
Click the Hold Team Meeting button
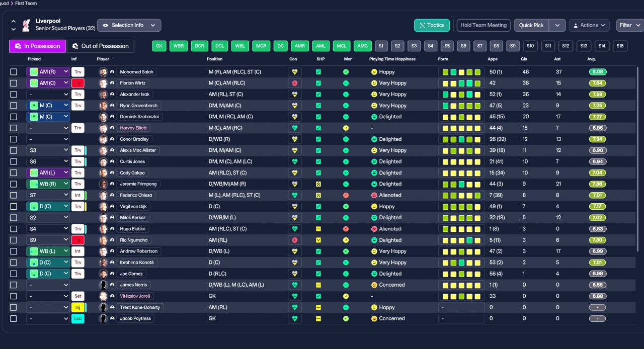484,25
